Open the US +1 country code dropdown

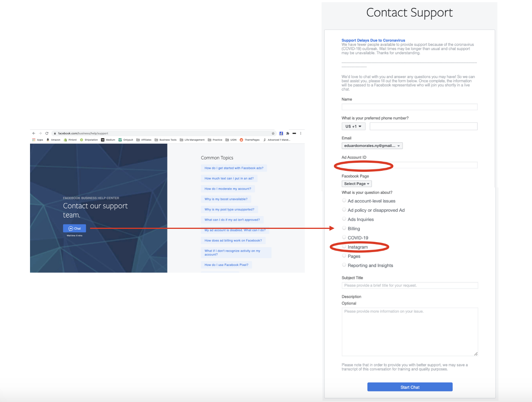coord(353,126)
